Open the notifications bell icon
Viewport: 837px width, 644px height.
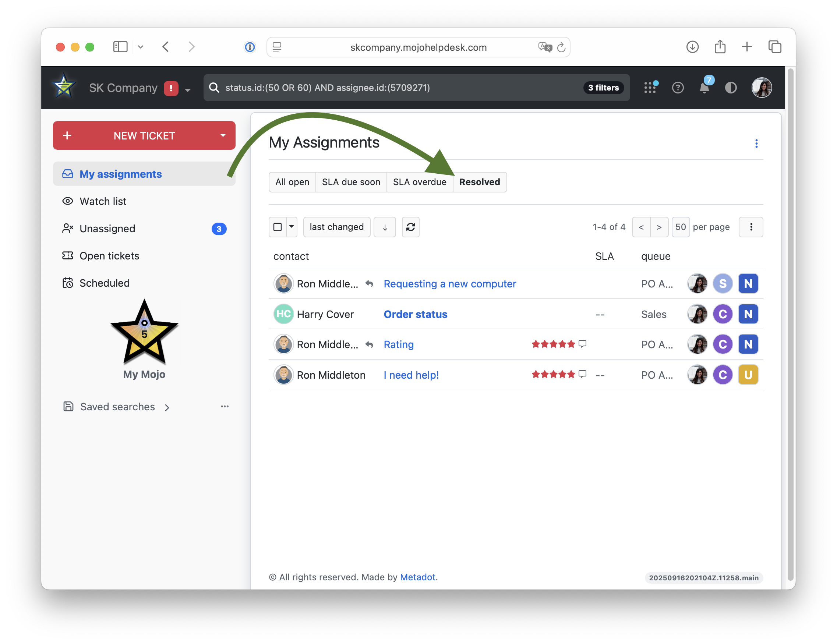point(704,88)
